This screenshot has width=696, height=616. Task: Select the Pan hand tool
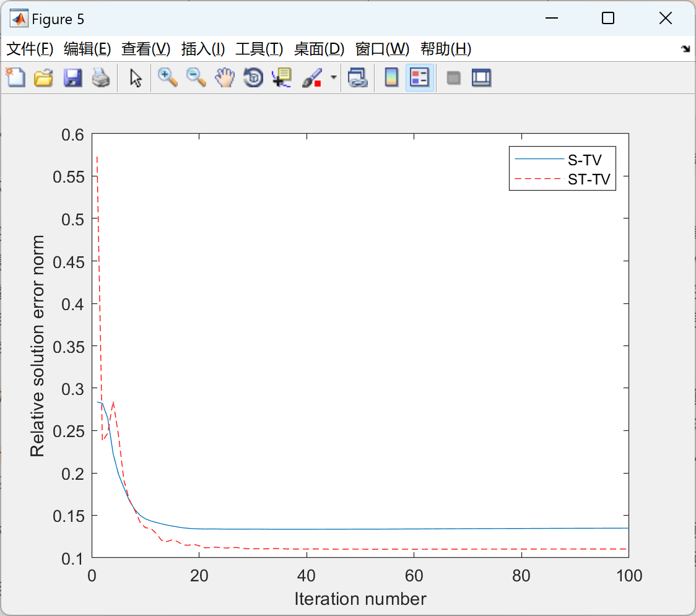pyautogui.click(x=225, y=77)
